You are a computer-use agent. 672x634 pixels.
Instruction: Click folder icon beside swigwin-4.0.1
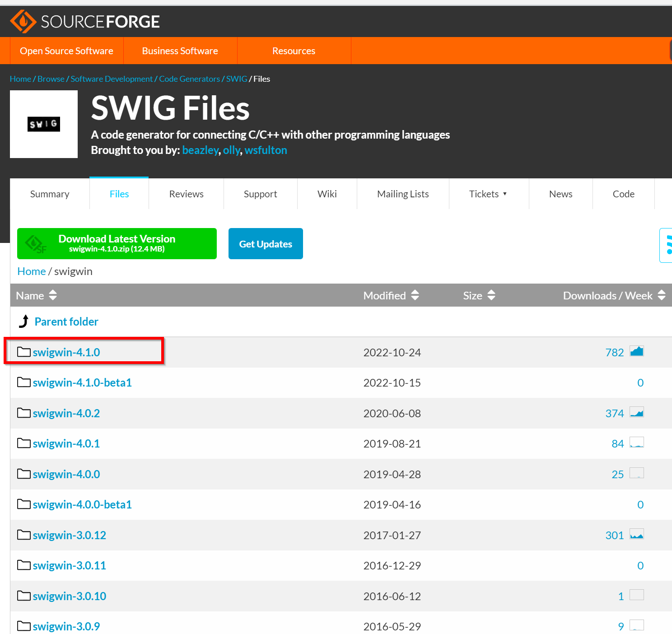point(24,443)
